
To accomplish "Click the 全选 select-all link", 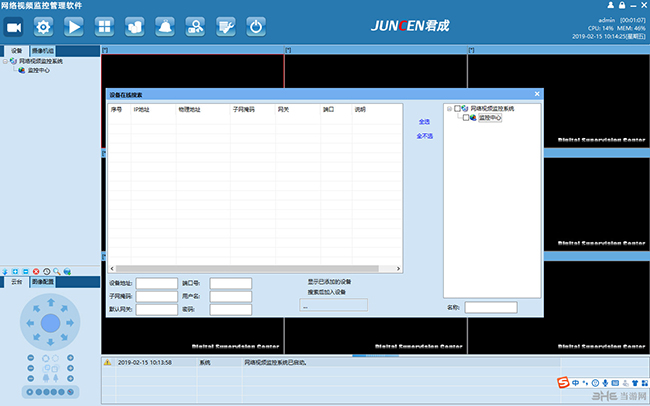I will tap(424, 121).
